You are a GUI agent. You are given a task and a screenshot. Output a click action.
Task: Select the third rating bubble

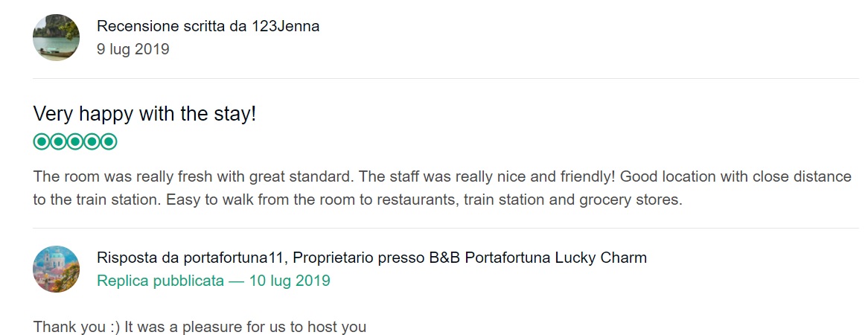click(74, 141)
